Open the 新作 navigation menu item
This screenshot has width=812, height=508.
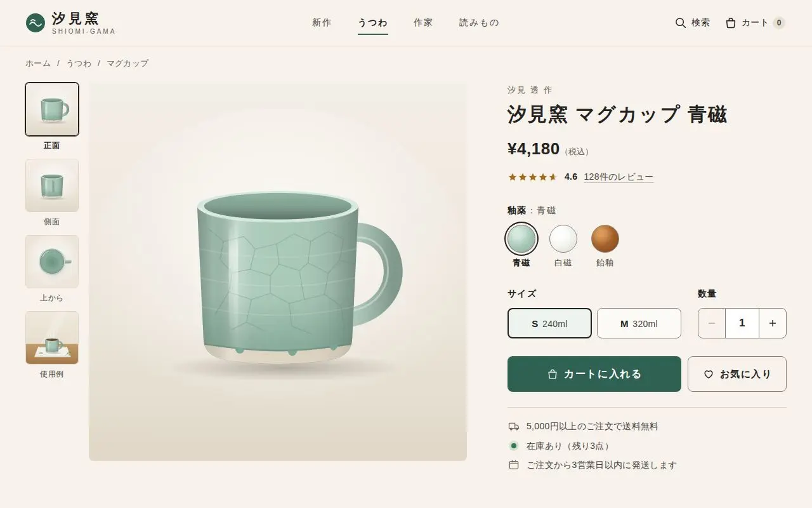click(x=322, y=23)
